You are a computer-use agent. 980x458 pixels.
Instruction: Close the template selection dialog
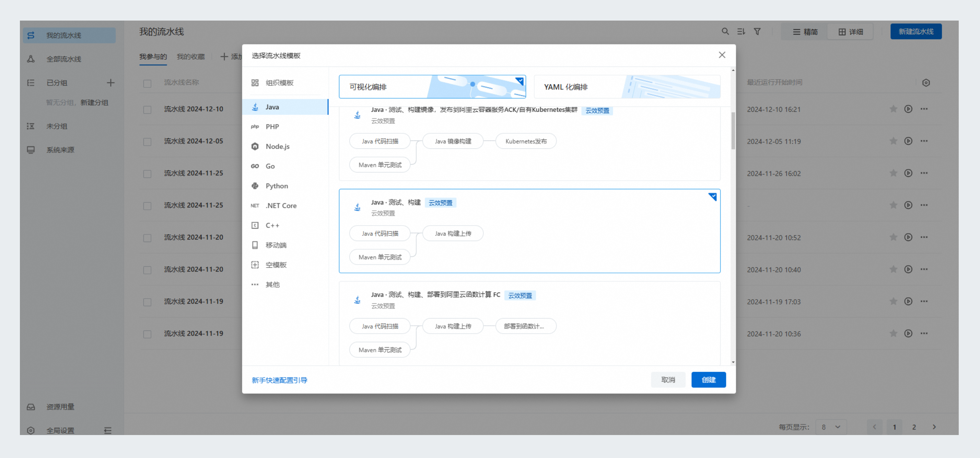pos(722,55)
